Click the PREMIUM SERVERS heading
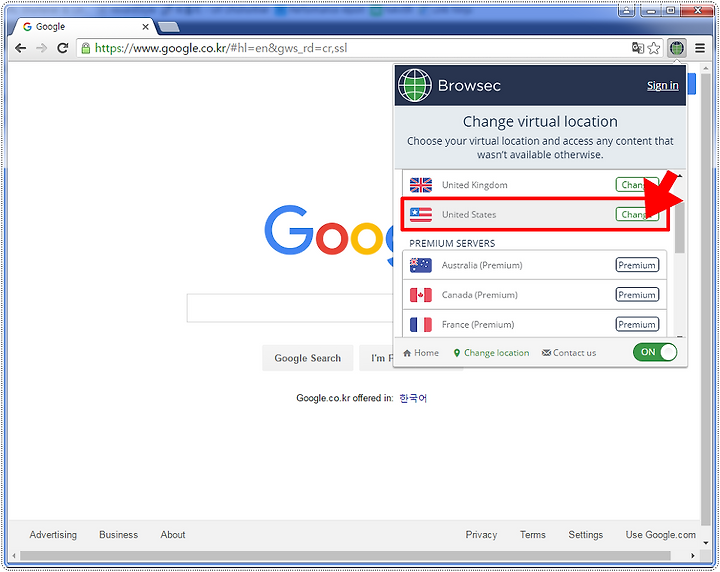Image resolution: width=720 pixels, height=572 pixels. coord(452,243)
